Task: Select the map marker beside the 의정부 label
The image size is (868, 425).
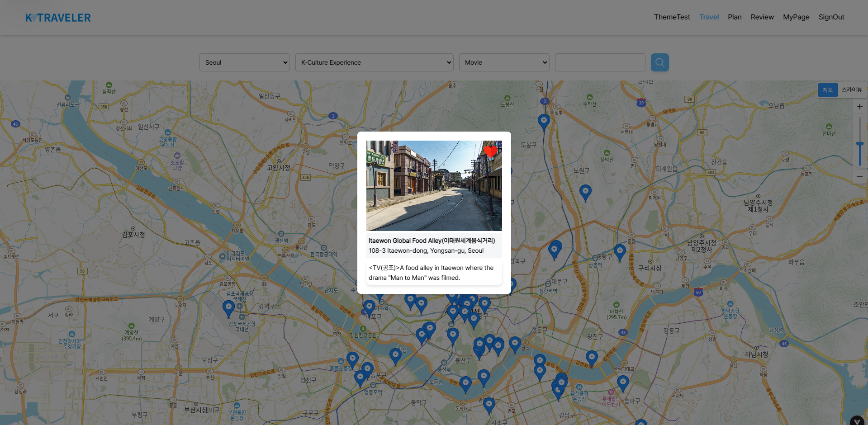Action: click(544, 122)
